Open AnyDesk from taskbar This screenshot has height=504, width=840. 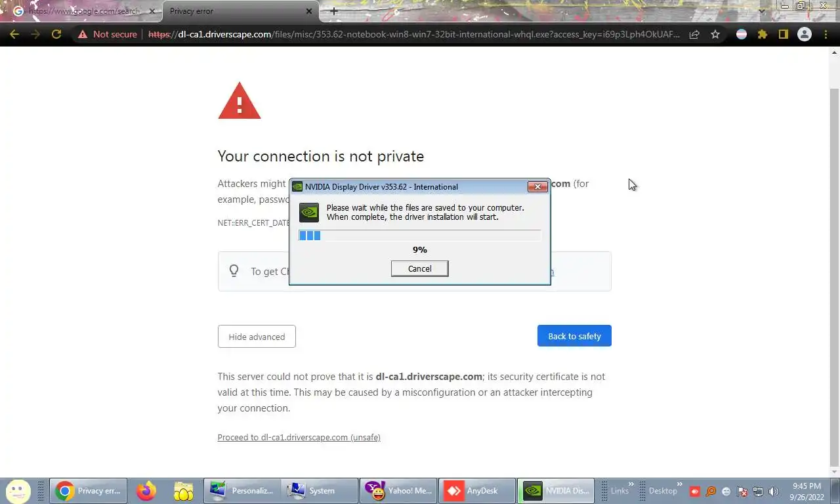pyautogui.click(x=476, y=491)
